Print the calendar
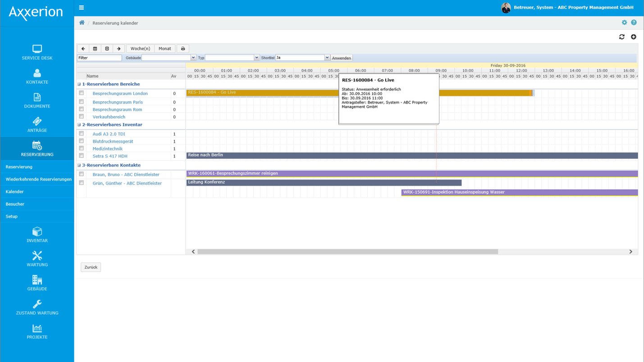This screenshot has width=644, height=362. click(x=183, y=49)
